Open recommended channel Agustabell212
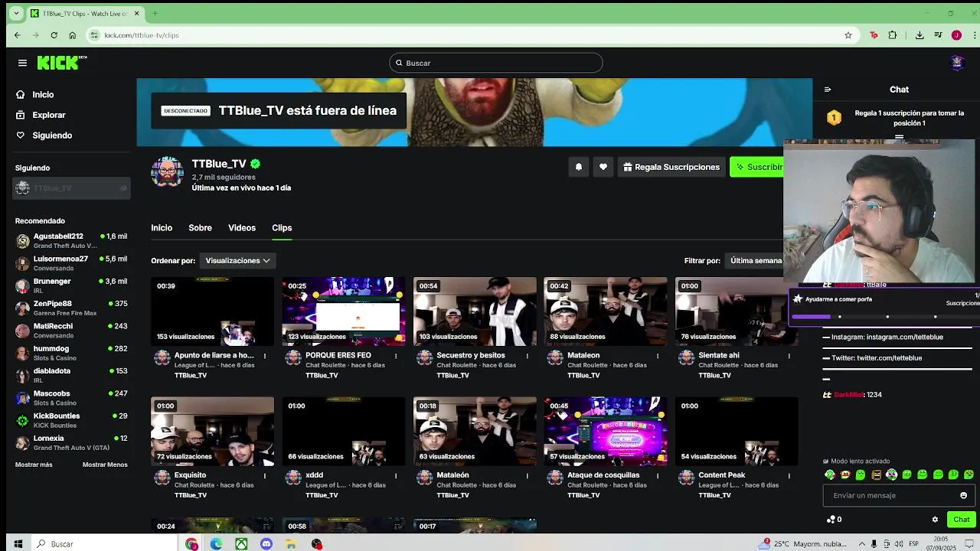Image resolution: width=980 pixels, height=551 pixels. [71, 241]
